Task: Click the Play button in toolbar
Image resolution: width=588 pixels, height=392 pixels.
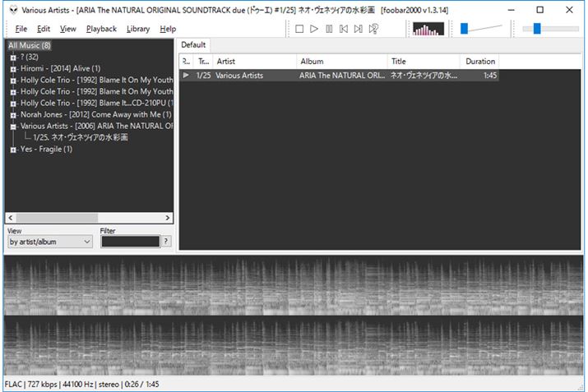Action: coord(314,29)
